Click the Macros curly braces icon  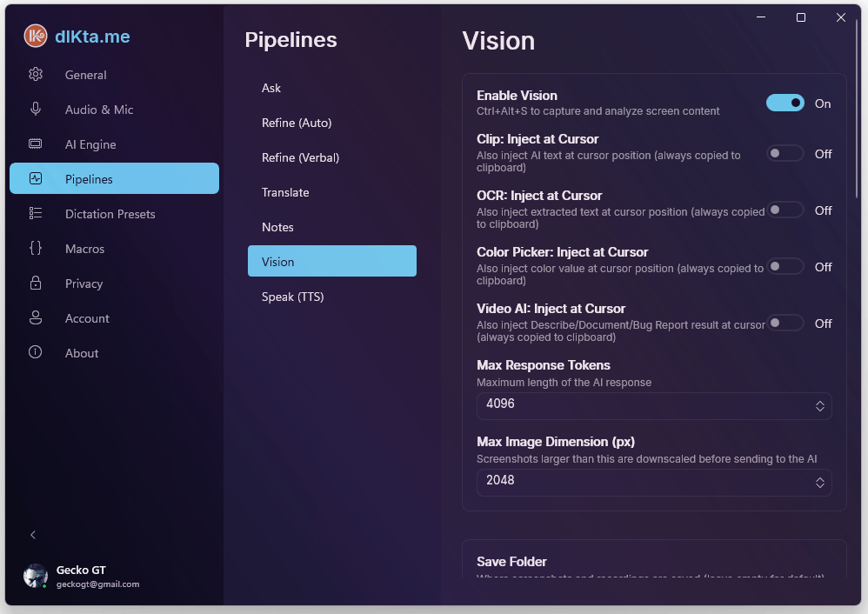[36, 249]
